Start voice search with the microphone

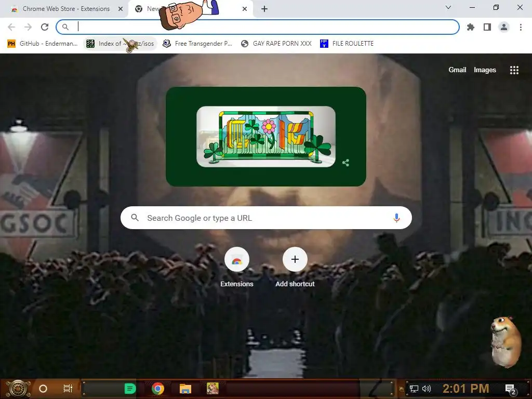[x=396, y=218]
